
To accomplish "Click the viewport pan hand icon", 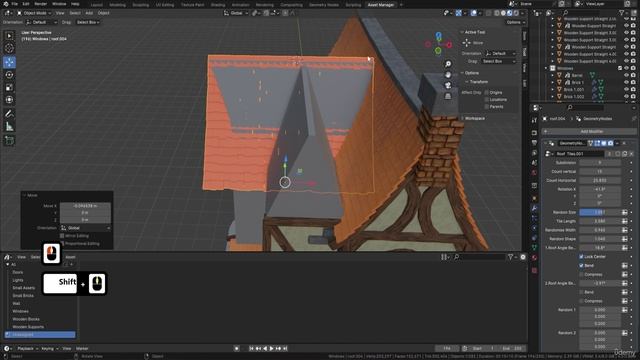I will (448, 75).
